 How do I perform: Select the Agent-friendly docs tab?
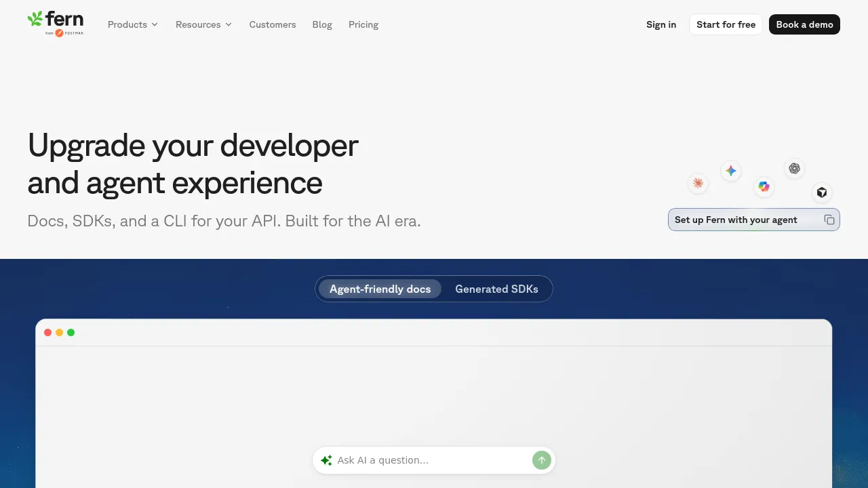coord(380,289)
